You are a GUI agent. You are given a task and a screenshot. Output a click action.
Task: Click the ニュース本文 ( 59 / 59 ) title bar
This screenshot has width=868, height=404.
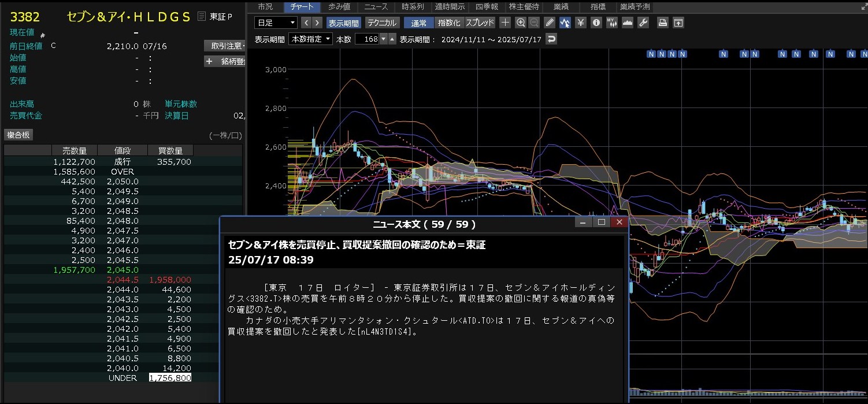(425, 223)
